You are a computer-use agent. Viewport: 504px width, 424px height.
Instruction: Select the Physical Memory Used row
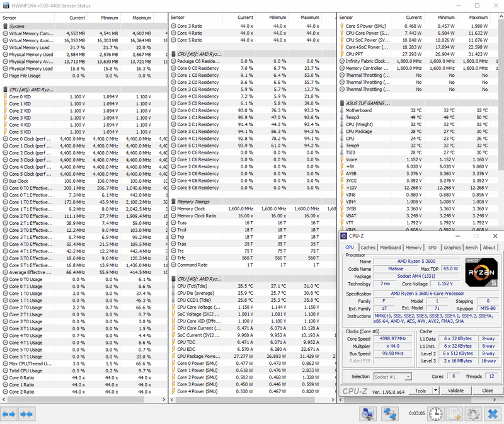pyautogui.click(x=84, y=54)
